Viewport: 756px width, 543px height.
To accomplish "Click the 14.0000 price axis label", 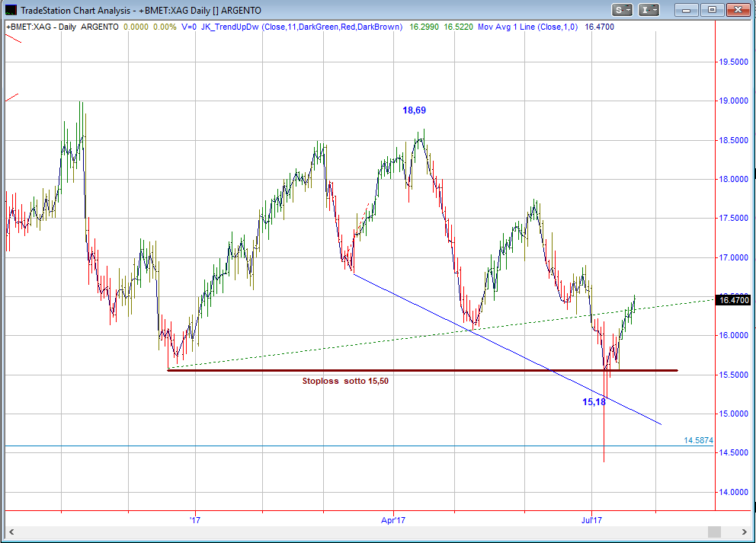I will click(x=733, y=493).
